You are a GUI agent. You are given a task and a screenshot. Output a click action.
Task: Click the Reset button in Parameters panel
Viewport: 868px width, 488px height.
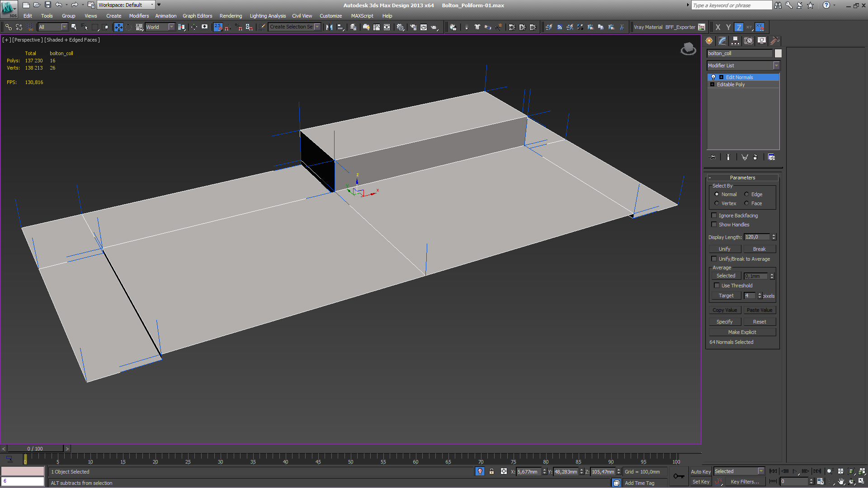[x=759, y=322]
